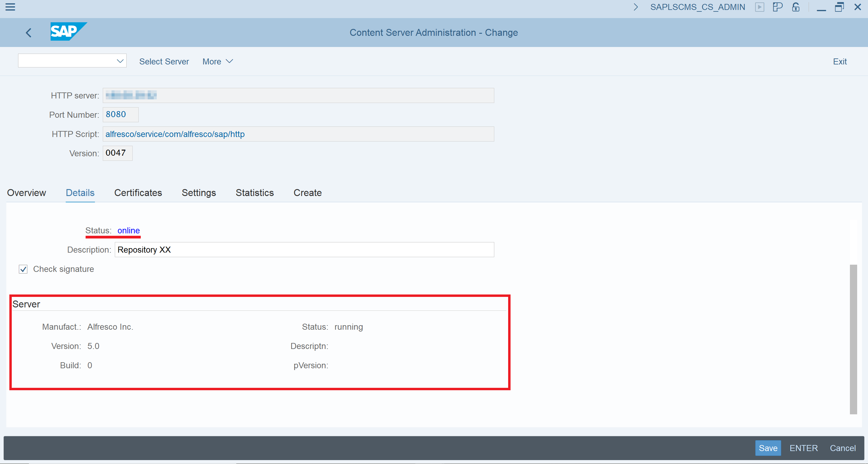Screen dimensions: 868x464
Task: Switch to the Statistics tab
Action: point(254,193)
